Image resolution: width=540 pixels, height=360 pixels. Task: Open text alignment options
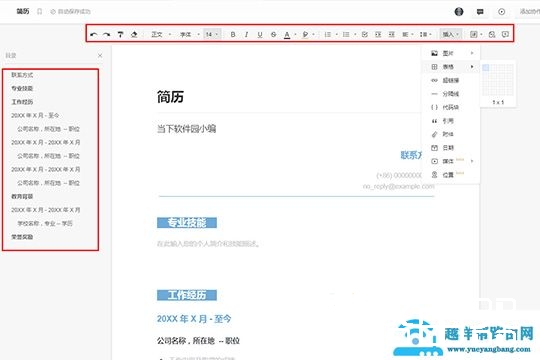407,34
